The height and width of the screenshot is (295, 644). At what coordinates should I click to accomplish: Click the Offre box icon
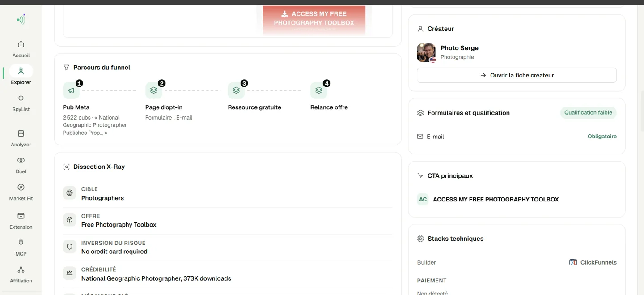69,220
